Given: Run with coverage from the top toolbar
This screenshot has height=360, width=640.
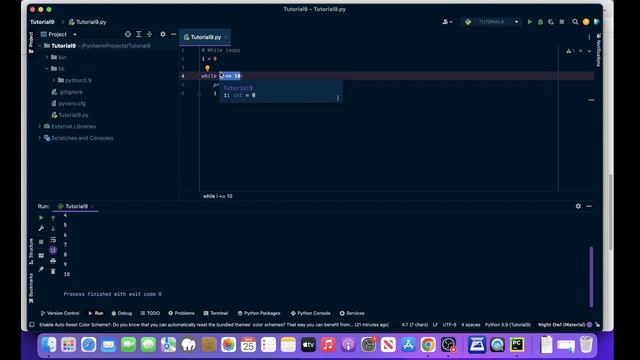Looking at the screenshot, I should 551,22.
